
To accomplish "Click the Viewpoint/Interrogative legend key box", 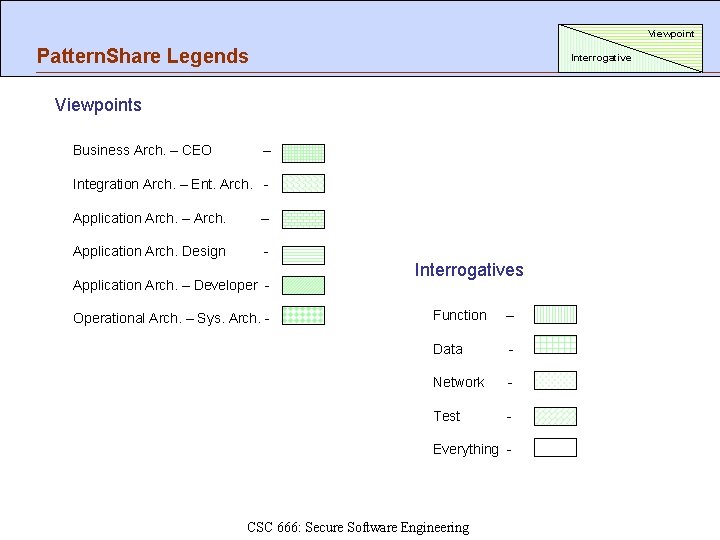I will tap(630, 48).
